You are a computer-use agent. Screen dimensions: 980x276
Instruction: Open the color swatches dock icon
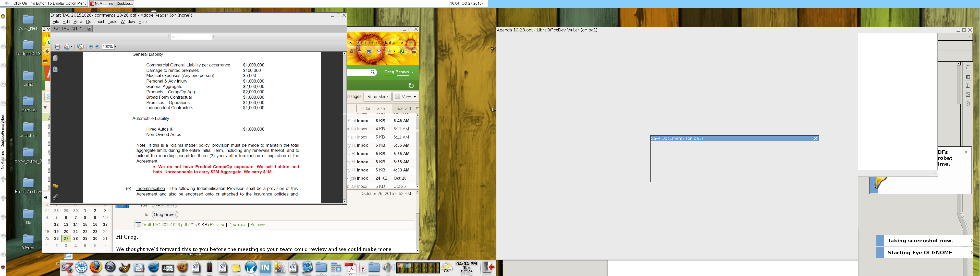coord(280,268)
